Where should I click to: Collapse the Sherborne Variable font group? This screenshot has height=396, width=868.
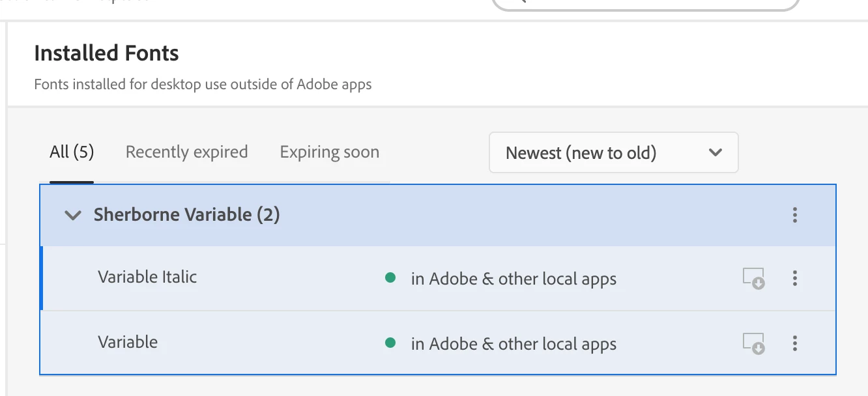tap(73, 216)
